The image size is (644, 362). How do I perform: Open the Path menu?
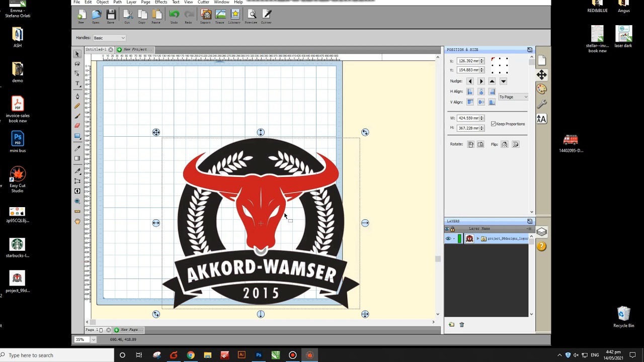(117, 2)
